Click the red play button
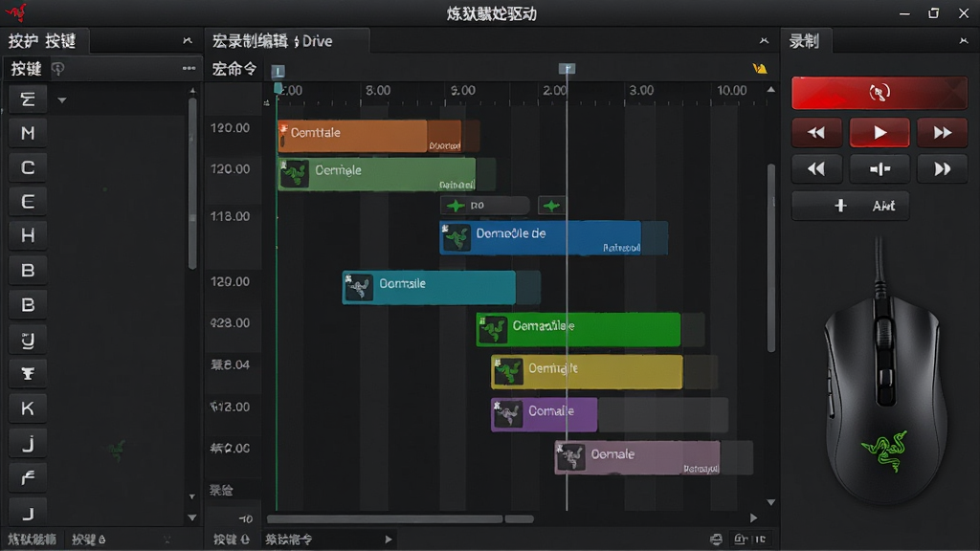980x551 pixels. (880, 132)
